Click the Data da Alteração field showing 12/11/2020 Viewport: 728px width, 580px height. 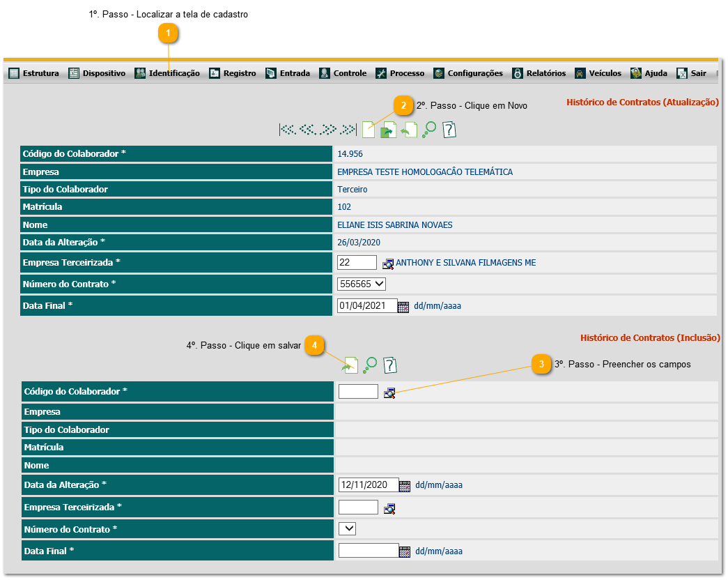pos(368,484)
